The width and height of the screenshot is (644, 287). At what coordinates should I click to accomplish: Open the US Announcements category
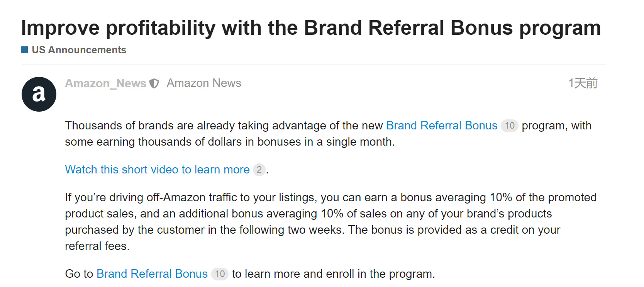(79, 50)
